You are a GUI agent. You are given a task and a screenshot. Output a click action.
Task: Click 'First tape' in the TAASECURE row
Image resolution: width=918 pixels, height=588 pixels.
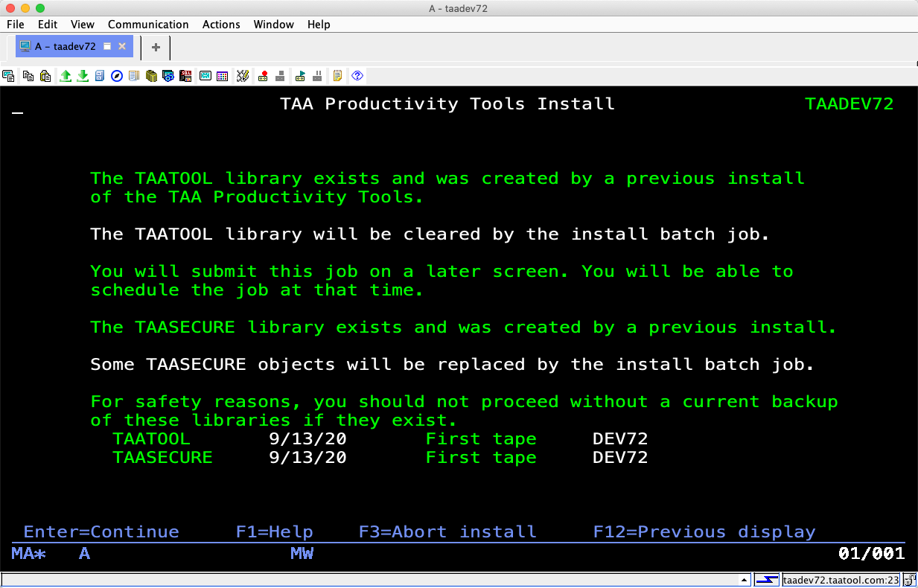(481, 458)
